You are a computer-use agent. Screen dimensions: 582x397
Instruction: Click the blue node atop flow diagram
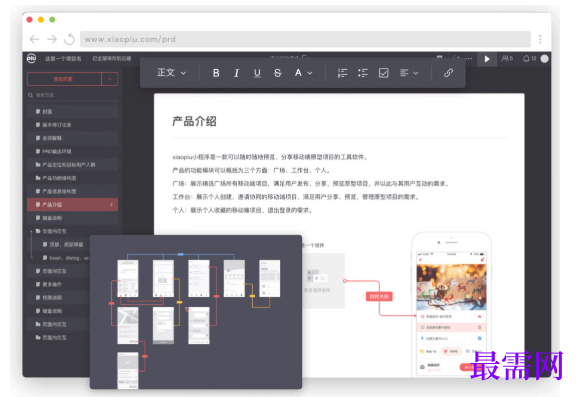click(180, 254)
